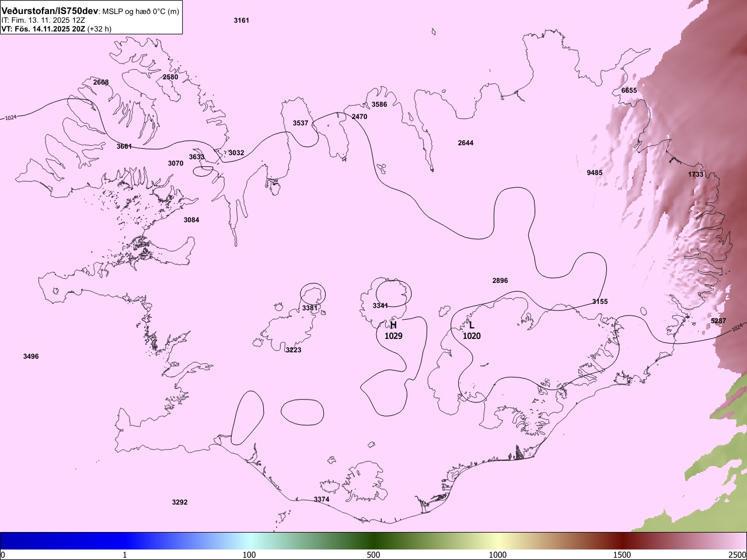Click the 3496 height value
747x560 pixels.
(31, 356)
